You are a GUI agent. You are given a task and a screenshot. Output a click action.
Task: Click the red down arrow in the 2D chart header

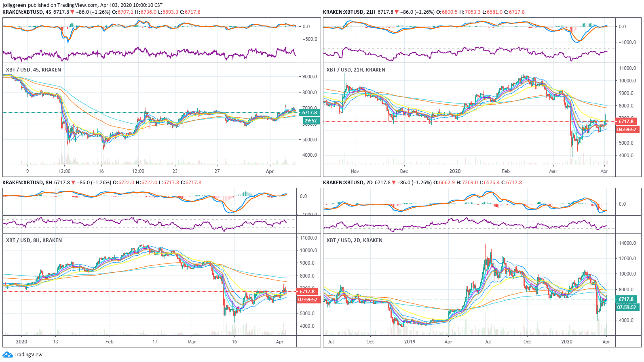tap(394, 183)
